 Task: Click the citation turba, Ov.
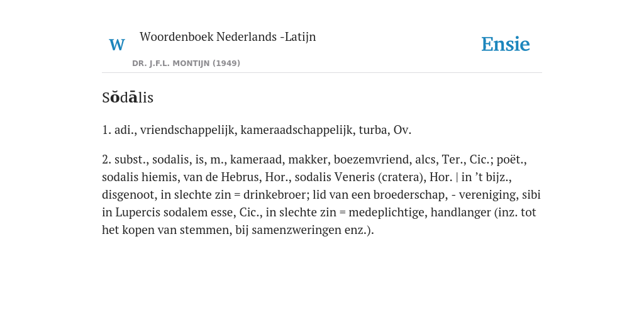[x=385, y=130]
